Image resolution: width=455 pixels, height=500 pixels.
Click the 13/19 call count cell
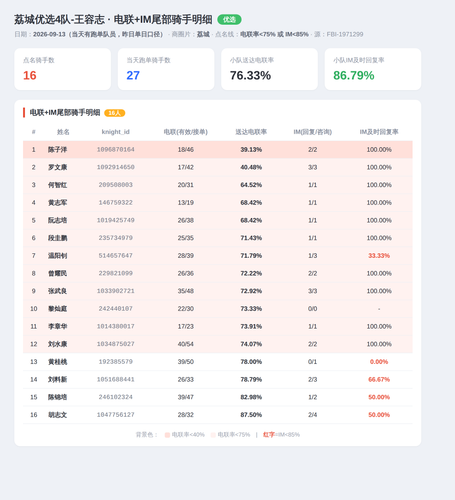click(x=186, y=203)
